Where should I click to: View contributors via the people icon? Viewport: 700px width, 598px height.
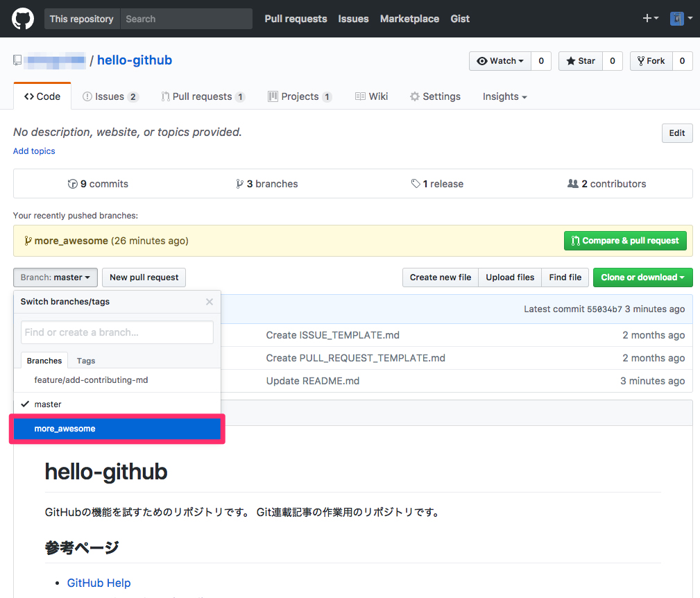tap(573, 183)
